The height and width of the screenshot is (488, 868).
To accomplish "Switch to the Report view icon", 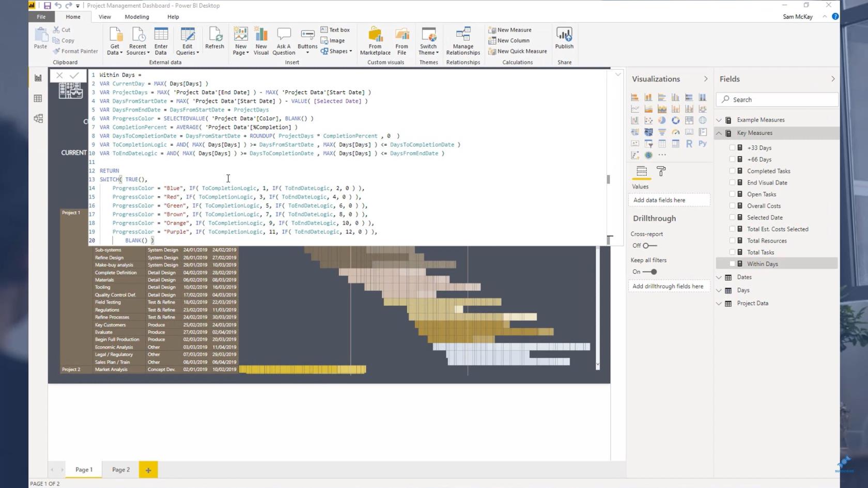I will click(x=38, y=78).
